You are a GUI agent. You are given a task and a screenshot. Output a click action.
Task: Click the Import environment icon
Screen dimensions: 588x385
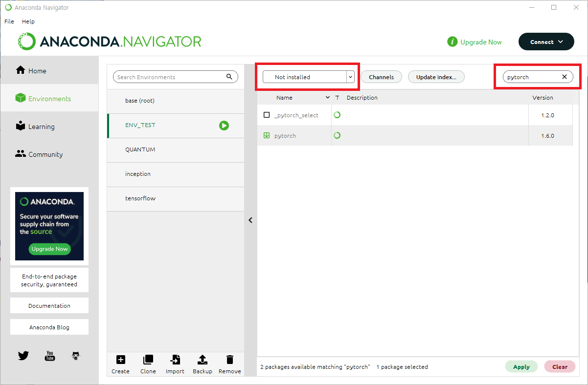tap(175, 360)
